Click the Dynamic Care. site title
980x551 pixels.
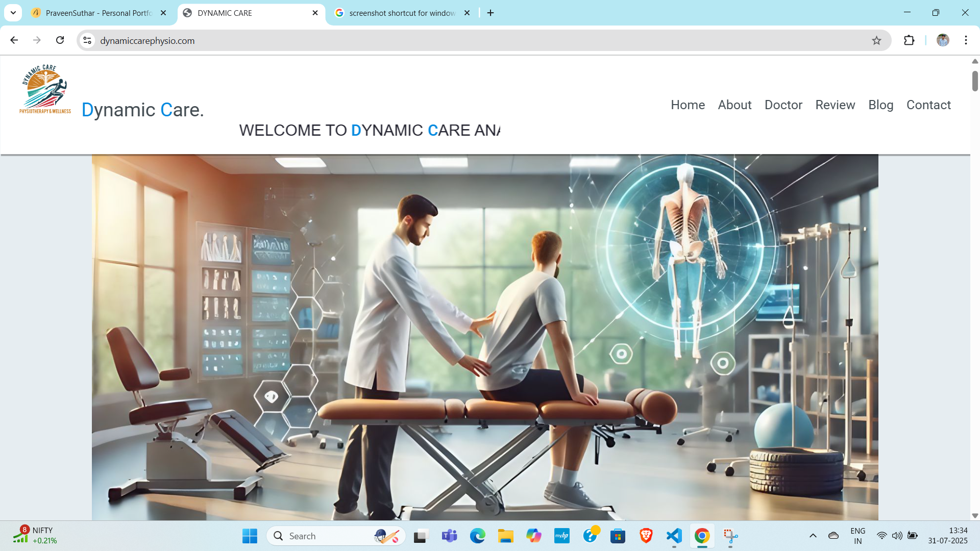[x=143, y=110]
